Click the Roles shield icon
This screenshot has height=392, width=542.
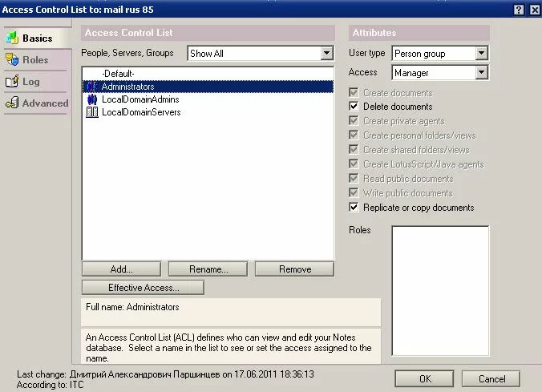coord(11,60)
